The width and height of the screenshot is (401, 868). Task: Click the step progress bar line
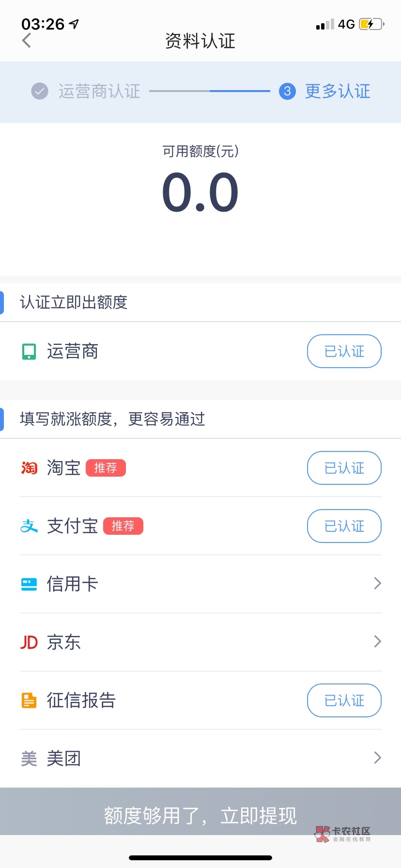click(209, 91)
